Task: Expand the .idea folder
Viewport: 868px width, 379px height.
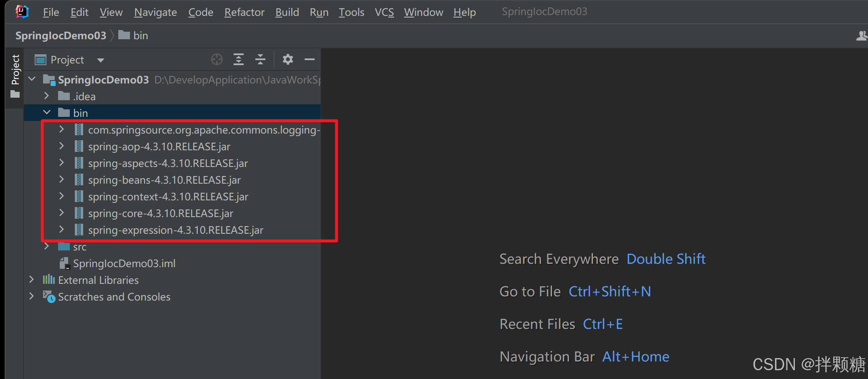Action: 47,96
